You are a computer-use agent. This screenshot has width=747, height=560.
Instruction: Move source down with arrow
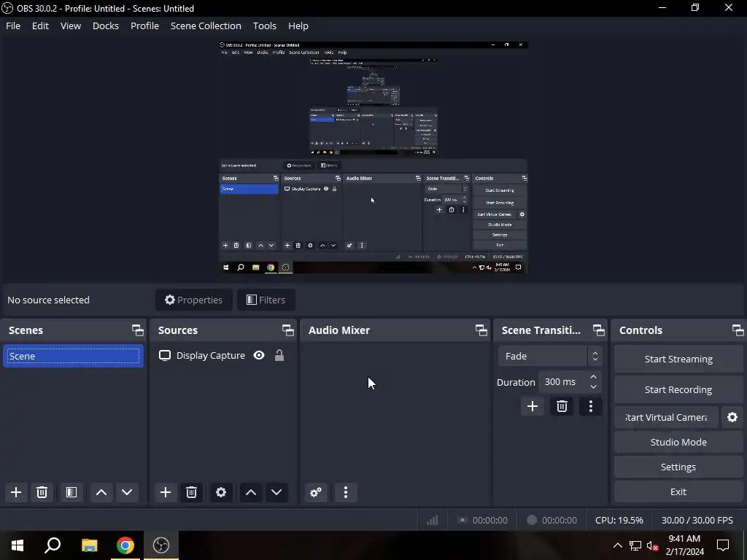276,492
